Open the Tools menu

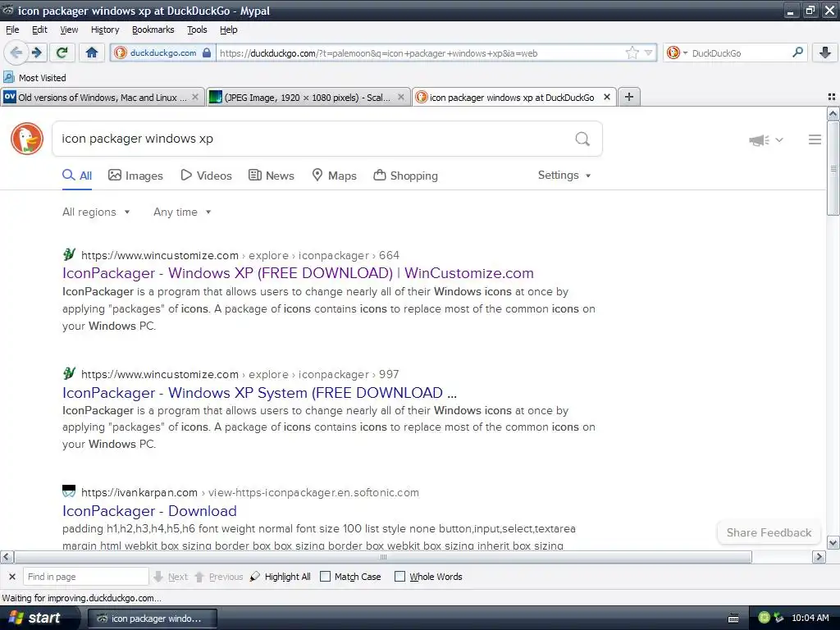coord(197,30)
